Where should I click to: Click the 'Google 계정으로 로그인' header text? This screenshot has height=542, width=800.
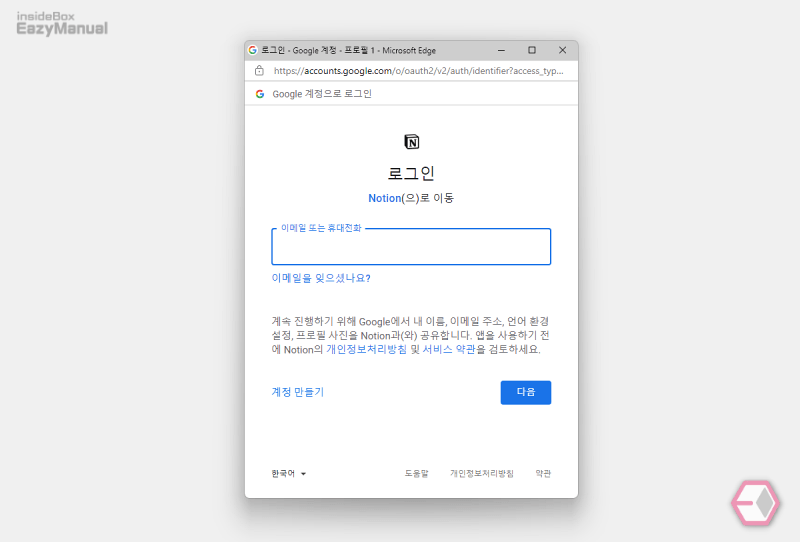[322, 94]
